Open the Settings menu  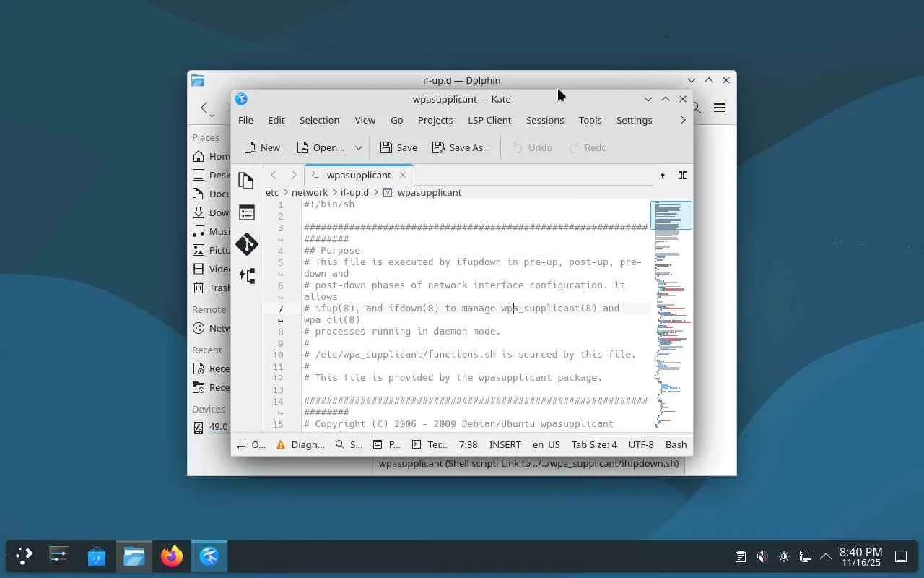634,120
